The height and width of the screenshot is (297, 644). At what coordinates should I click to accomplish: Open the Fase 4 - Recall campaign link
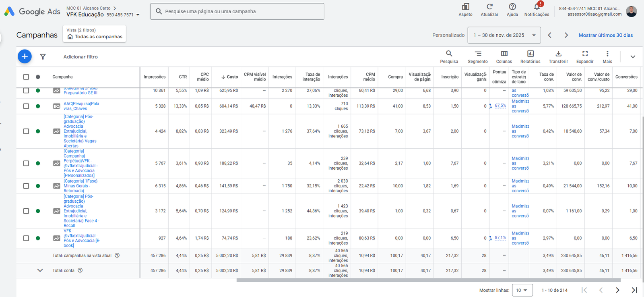tap(81, 211)
